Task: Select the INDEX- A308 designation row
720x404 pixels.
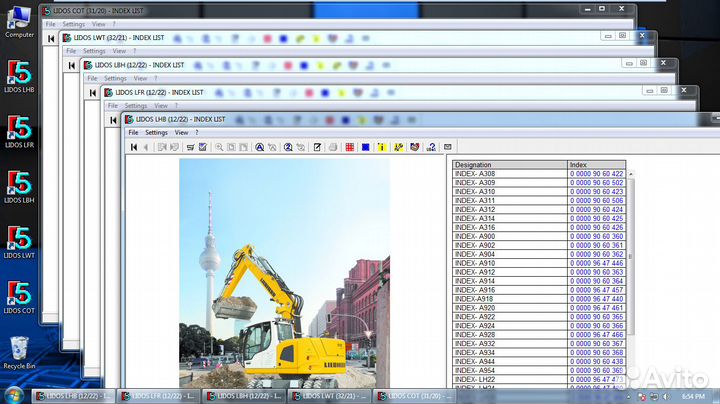Action: (510, 174)
